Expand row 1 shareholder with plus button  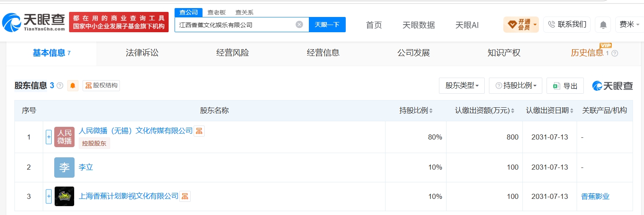[49, 137]
